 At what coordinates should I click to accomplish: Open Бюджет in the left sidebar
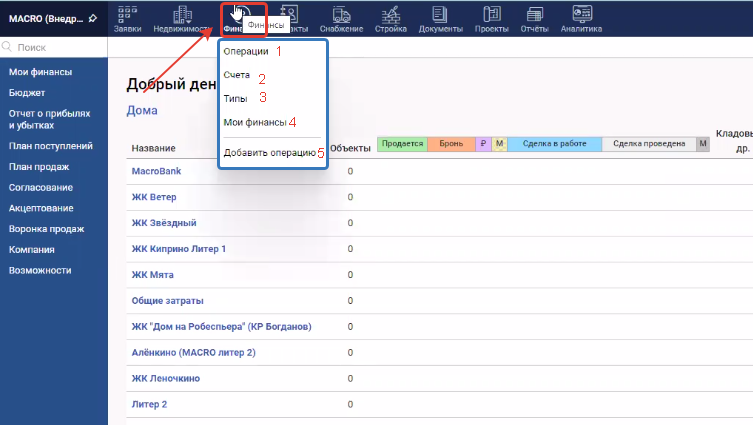pyautogui.click(x=27, y=92)
